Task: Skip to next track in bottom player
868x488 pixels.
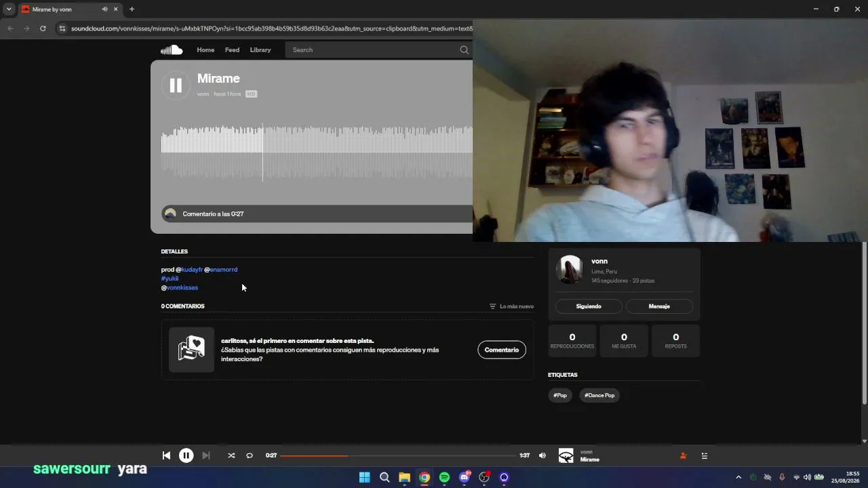Action: tap(206, 455)
